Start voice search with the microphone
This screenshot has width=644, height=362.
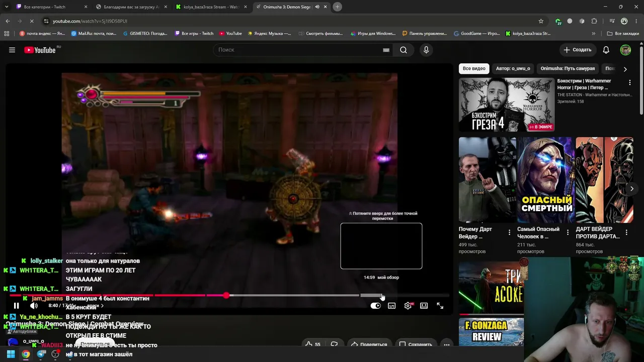426,50
